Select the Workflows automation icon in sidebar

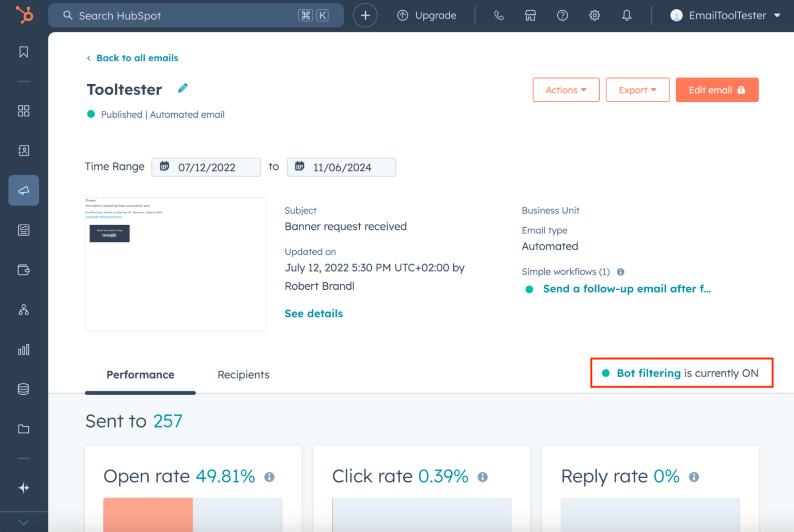(x=23, y=310)
